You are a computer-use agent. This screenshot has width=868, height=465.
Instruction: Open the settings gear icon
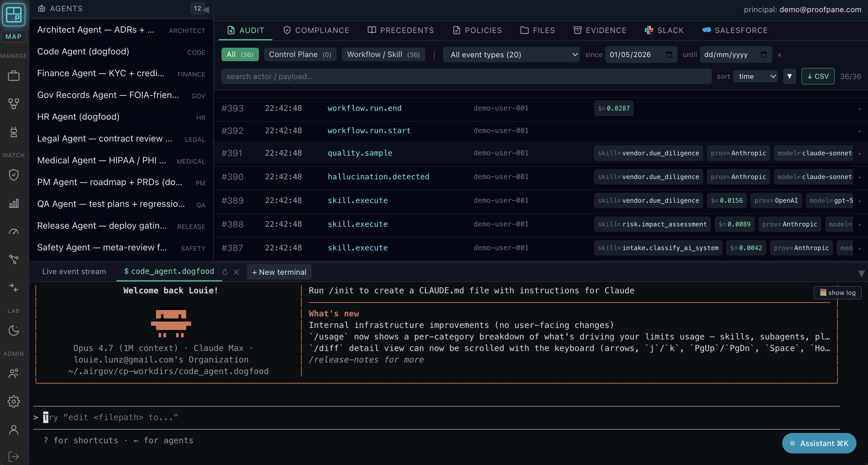click(x=13, y=401)
